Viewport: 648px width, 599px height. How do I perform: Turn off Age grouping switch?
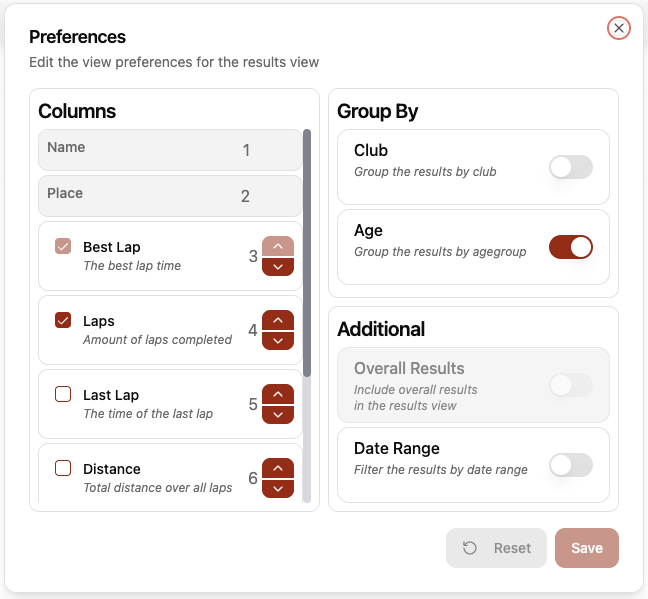pyautogui.click(x=571, y=247)
